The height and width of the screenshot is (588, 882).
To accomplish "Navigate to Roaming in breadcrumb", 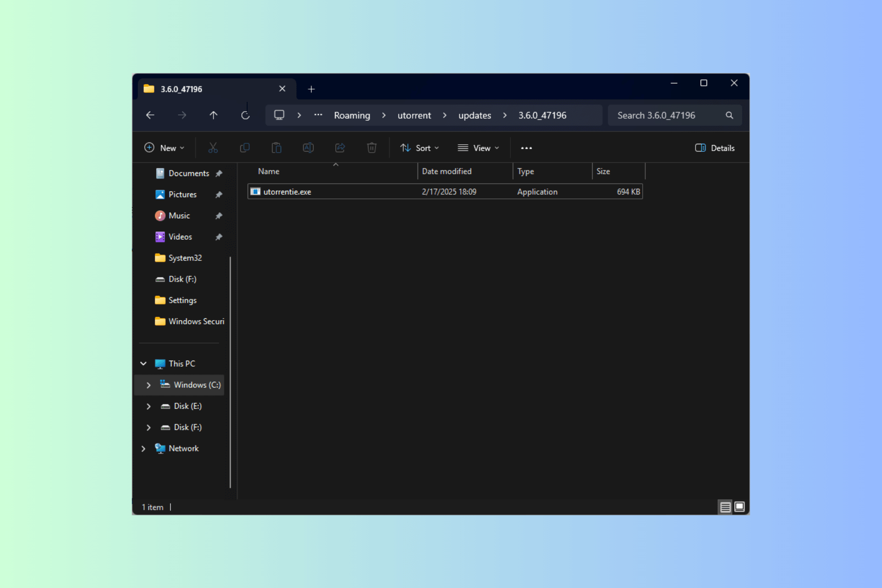I will coord(352,115).
